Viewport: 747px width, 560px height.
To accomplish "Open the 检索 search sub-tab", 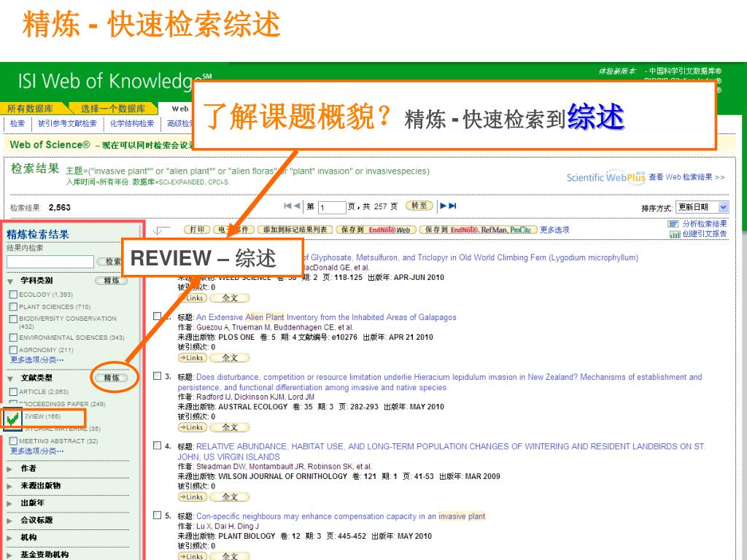I will (x=18, y=123).
